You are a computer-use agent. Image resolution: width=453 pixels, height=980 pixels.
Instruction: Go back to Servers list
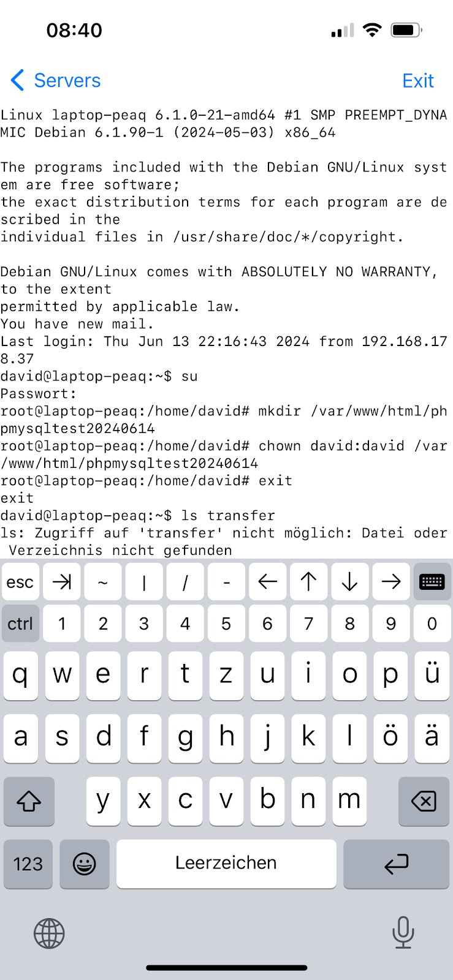55,80
